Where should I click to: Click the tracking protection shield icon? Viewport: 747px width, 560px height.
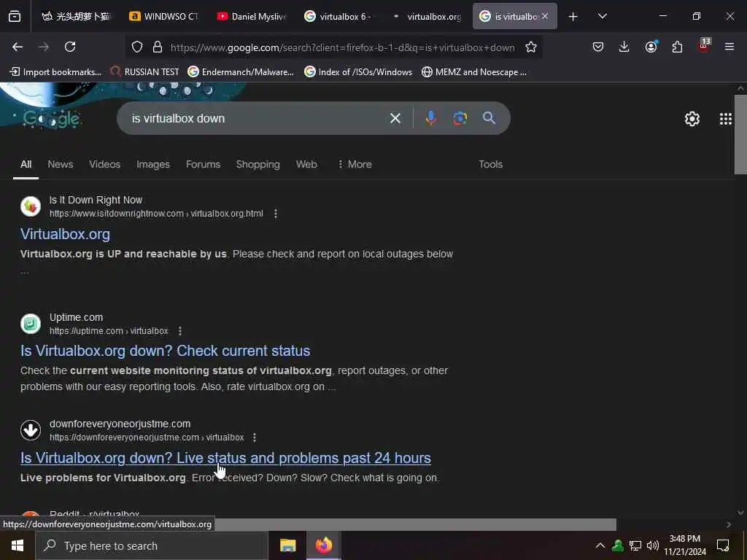tap(137, 47)
